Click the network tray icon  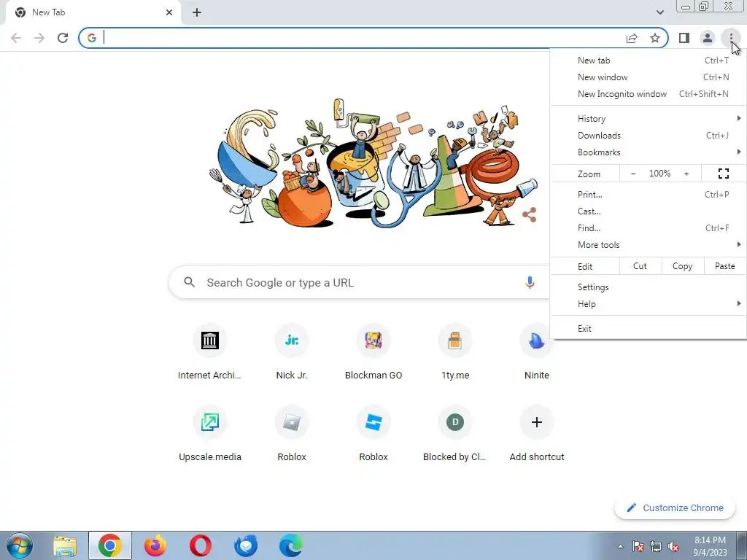656,546
